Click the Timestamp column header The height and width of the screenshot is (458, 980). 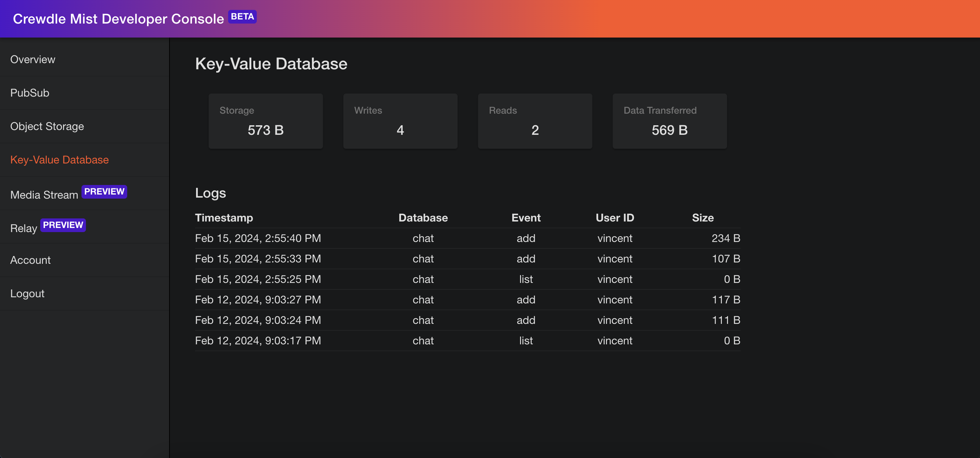[224, 218]
